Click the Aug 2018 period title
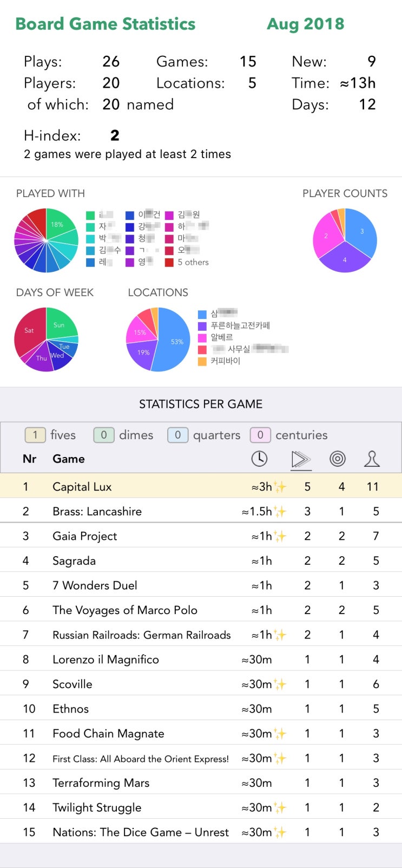 coord(306,24)
